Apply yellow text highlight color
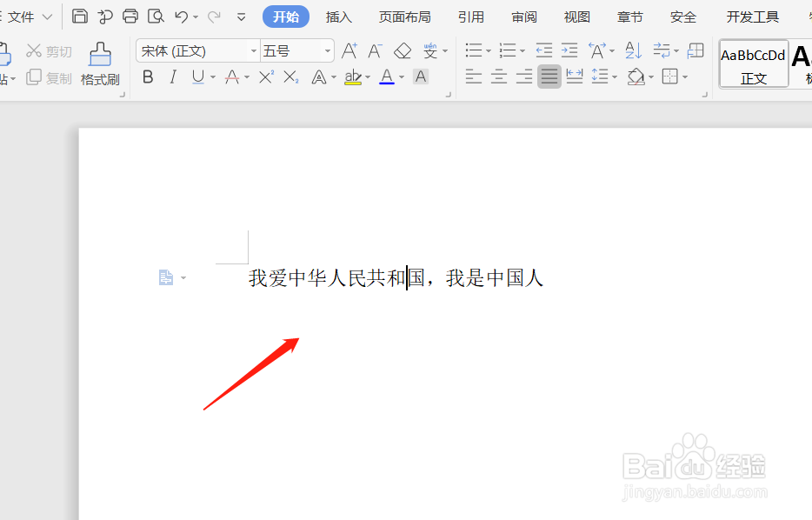 [353, 77]
